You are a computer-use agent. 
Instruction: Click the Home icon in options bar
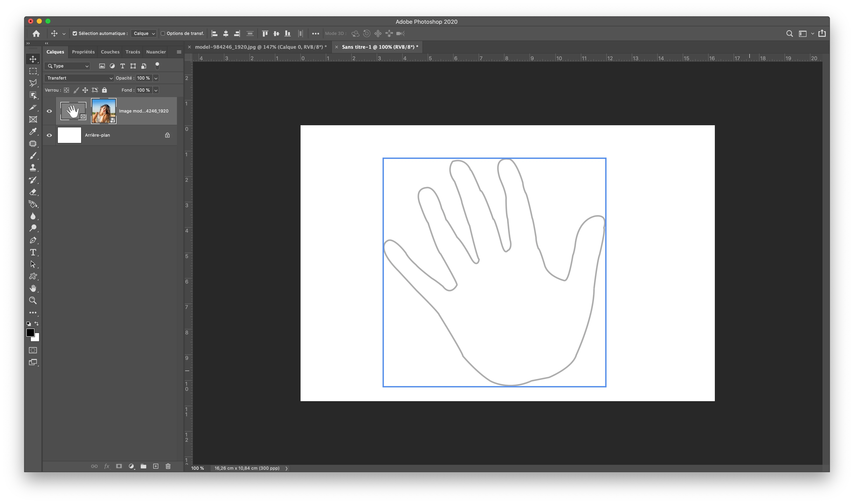[36, 34]
